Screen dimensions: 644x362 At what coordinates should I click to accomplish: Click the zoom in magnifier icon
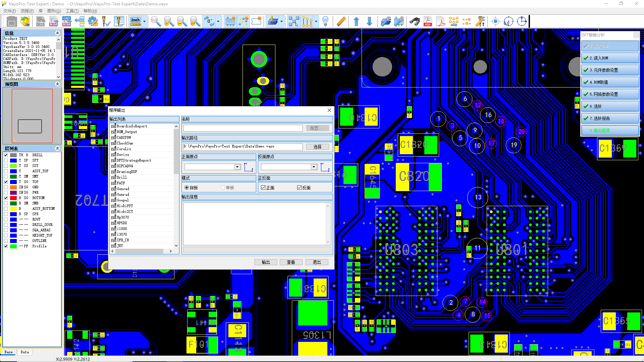169,22
